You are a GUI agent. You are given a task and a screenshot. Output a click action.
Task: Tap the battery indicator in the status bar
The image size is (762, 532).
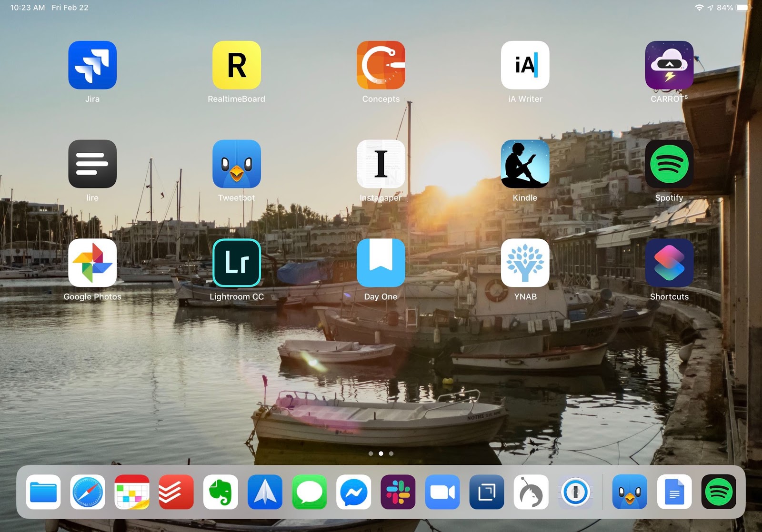[743, 8]
